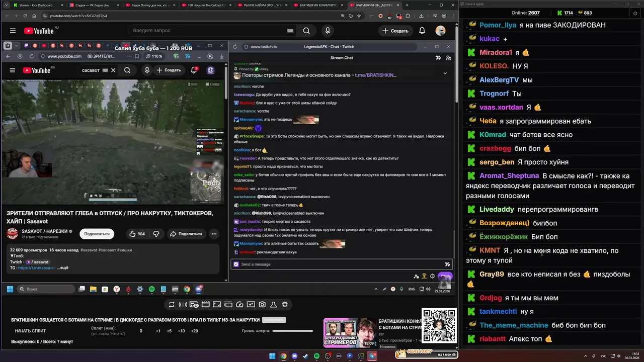Open browser extensions puzzle icon
Screen dimensions: 644x362
click(x=409, y=16)
